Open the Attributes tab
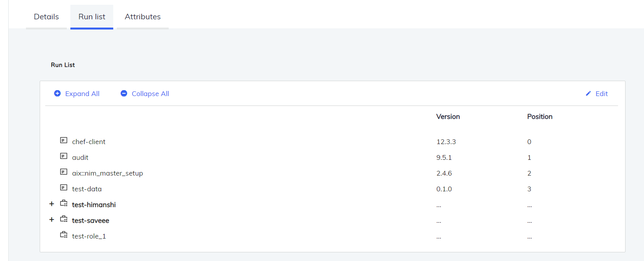Image resolution: width=644 pixels, height=261 pixels. [142, 17]
